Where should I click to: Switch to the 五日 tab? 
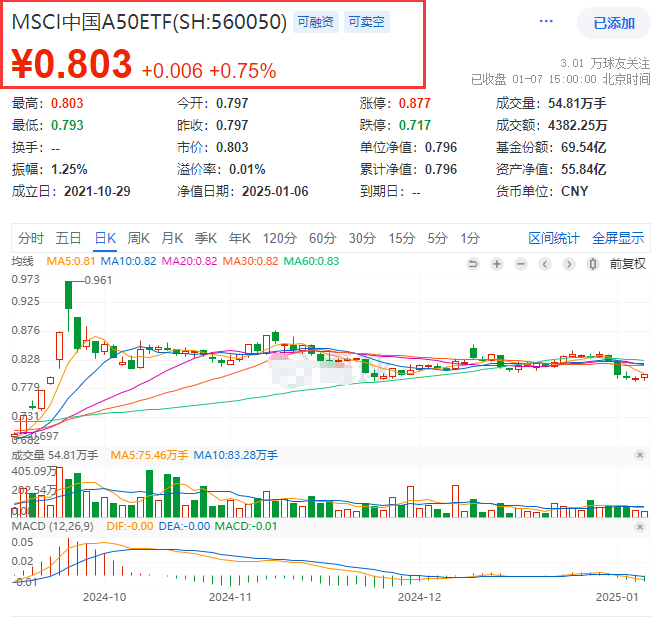(68, 238)
